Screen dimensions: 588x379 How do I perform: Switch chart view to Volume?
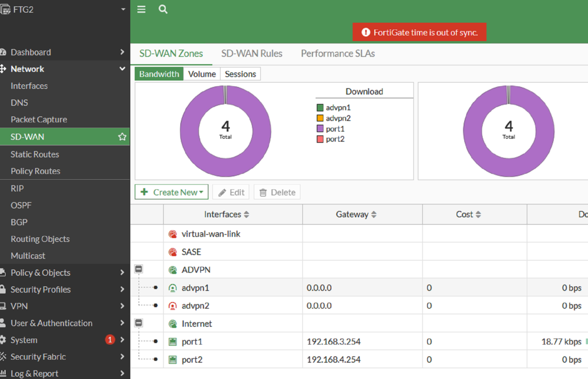202,74
